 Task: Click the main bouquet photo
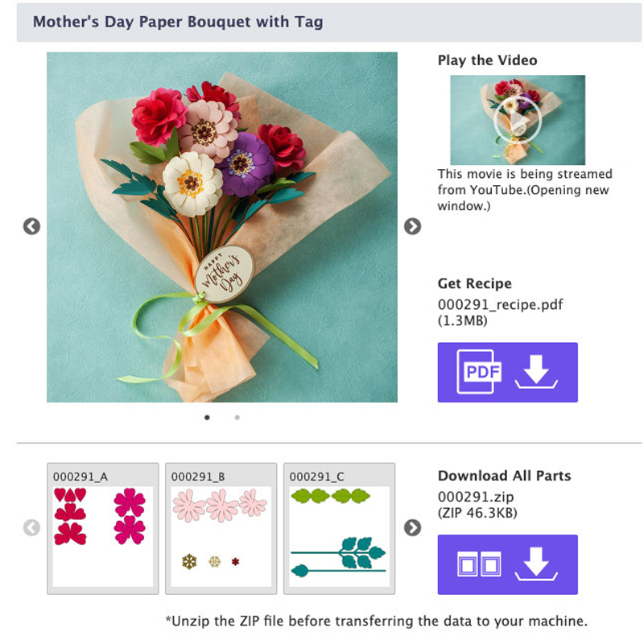click(222, 227)
